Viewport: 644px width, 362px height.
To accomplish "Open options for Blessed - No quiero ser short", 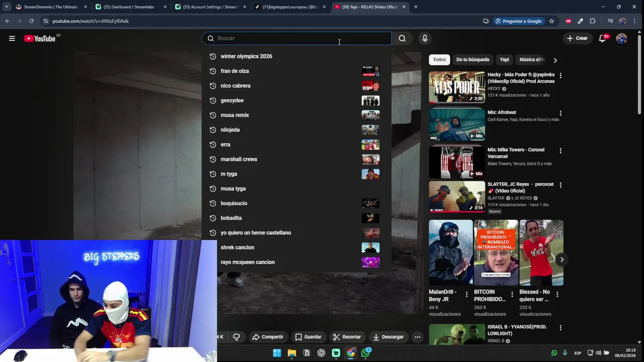I will click(x=557, y=294).
